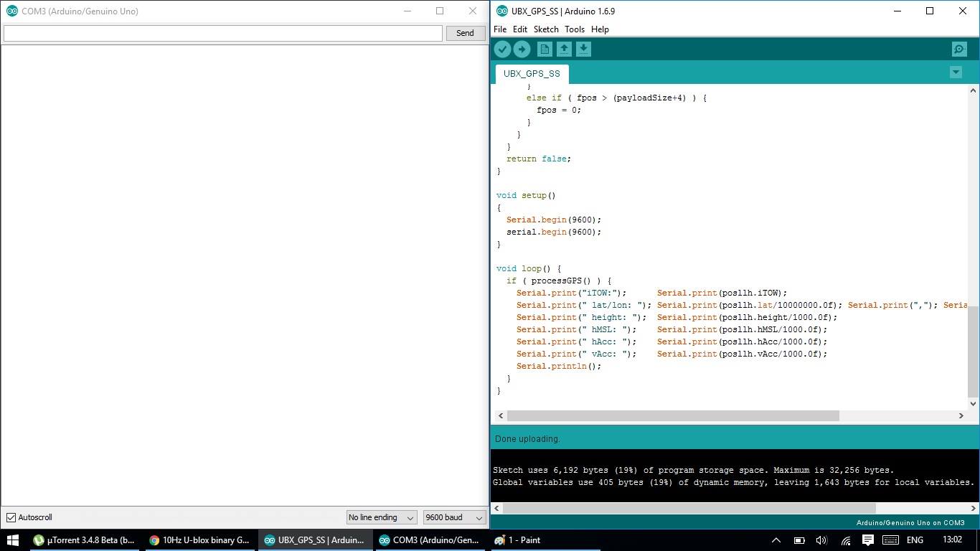
Task: Toggle the Autoscroll checkbox
Action: coord(11,517)
